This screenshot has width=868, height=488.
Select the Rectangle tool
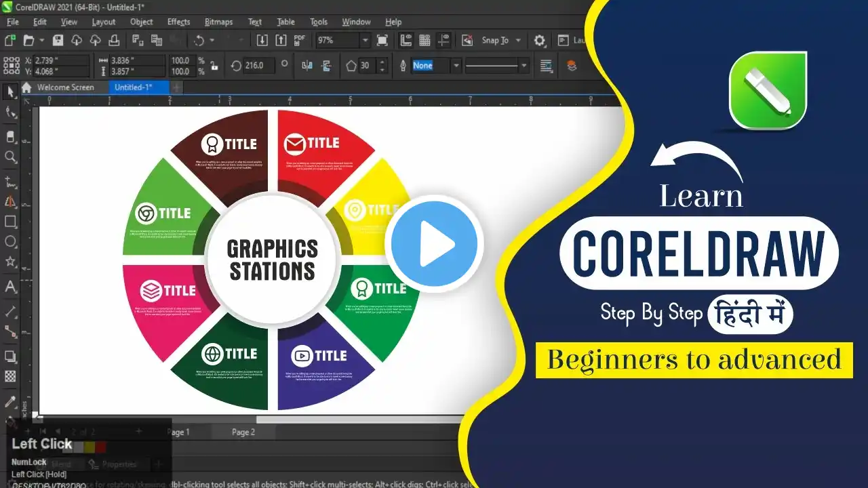click(10, 222)
